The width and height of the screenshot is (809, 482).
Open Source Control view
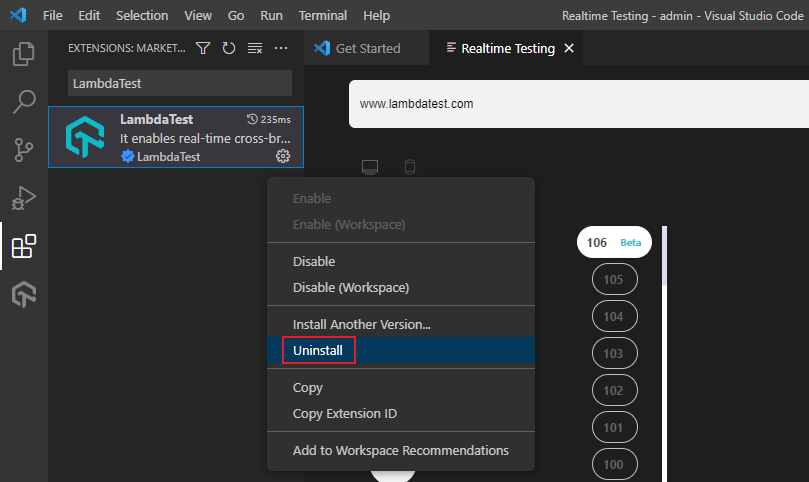[x=24, y=150]
